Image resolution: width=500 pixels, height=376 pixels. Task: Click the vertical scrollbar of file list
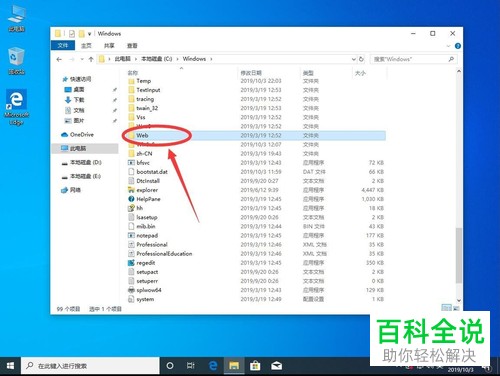coord(459,255)
